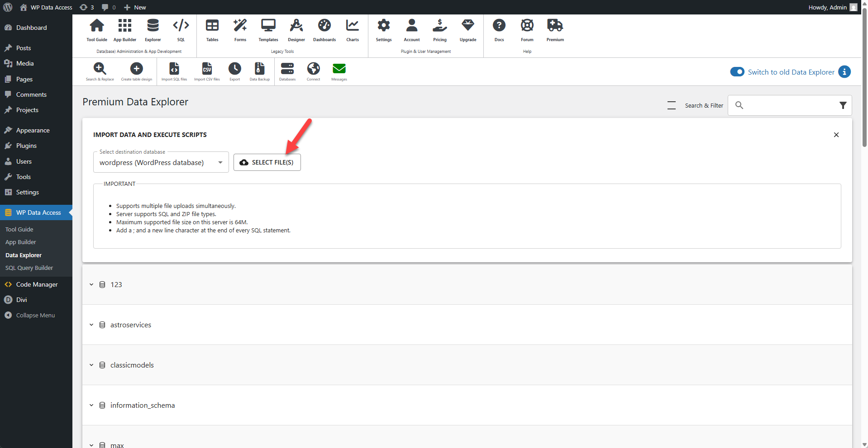This screenshot has width=868, height=448.
Task: Click Collapse Menu in sidebar
Action: pyautogui.click(x=35, y=316)
